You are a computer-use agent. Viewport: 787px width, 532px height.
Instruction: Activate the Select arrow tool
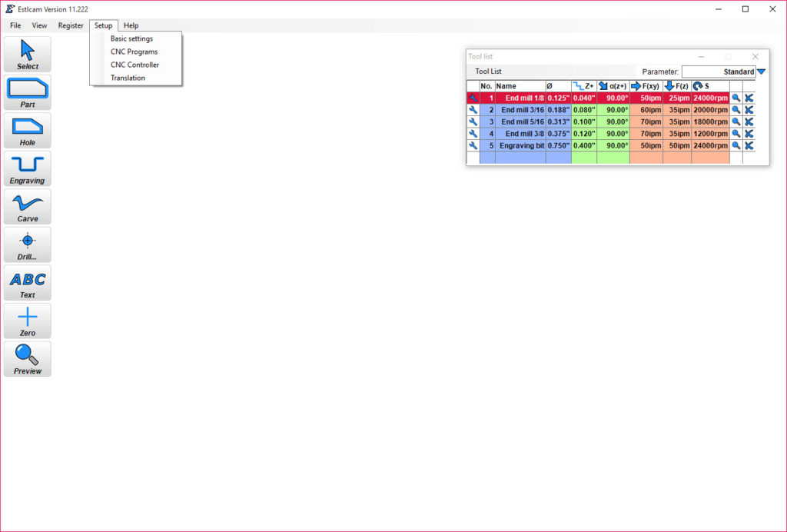[28, 55]
